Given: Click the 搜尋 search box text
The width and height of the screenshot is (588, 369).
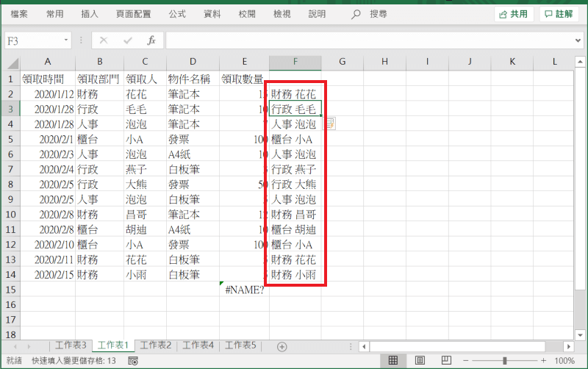Looking at the screenshot, I should click(379, 14).
